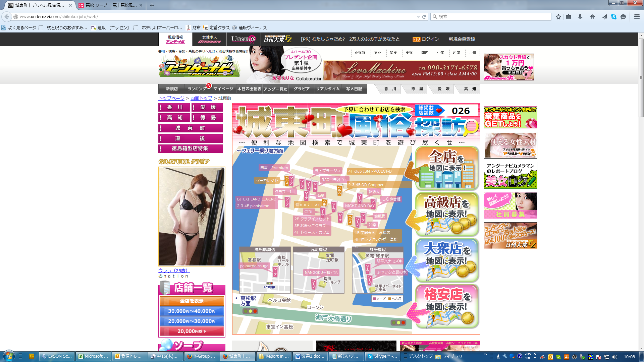Click the gravure model photo thumbnail

click(x=192, y=217)
